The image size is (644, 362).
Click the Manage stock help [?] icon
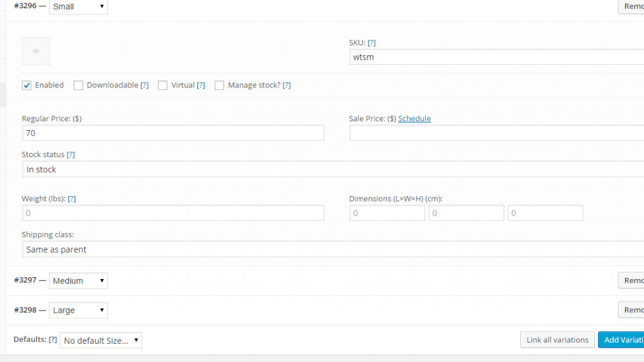click(x=286, y=85)
